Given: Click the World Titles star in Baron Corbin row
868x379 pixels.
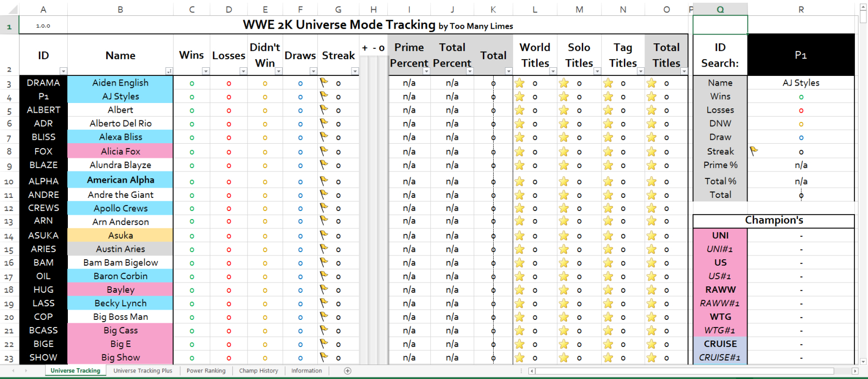Looking at the screenshot, I should point(520,276).
